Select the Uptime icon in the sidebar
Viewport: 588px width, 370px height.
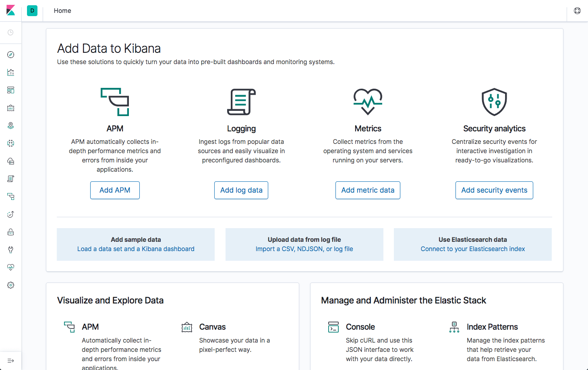tap(10, 214)
